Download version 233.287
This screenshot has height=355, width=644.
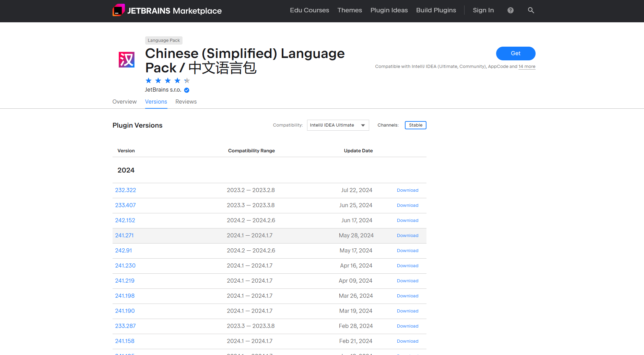click(x=408, y=326)
